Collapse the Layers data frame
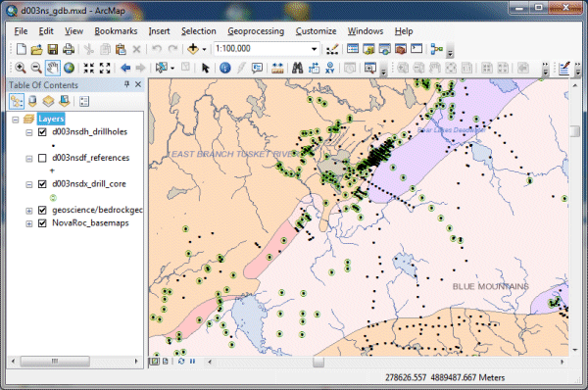This screenshot has height=390, width=588. [16, 120]
